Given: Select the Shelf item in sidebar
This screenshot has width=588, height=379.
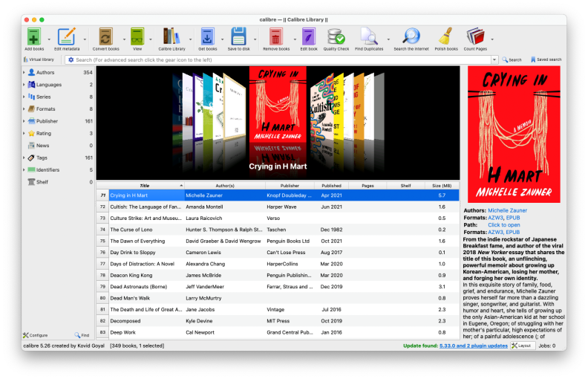Looking at the screenshot, I should pos(58,182).
